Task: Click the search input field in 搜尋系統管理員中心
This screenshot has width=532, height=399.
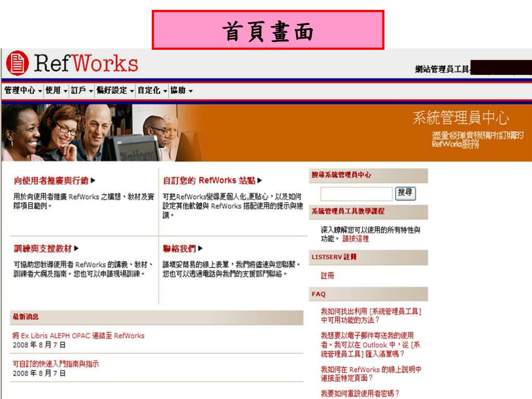Action: (356, 194)
